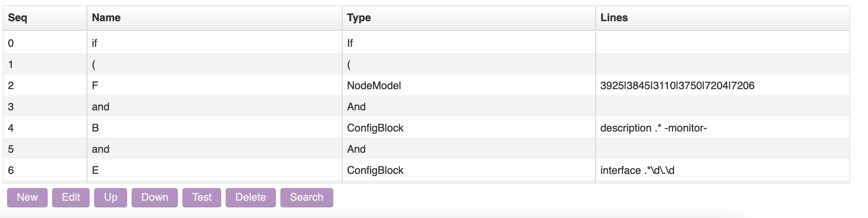Select the 'and' row at sequence 3

point(101,107)
